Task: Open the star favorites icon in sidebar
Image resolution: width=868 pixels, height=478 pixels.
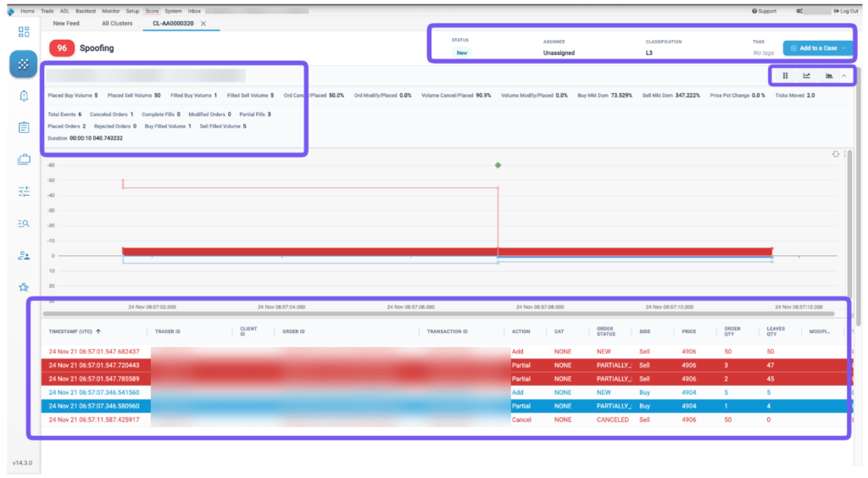Action: point(23,287)
